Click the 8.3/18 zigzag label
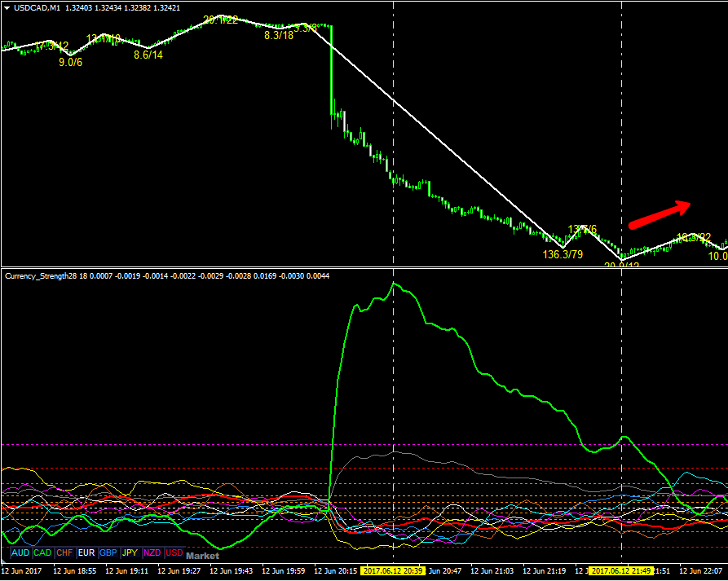Screen dimensions: 728x581 (x=279, y=35)
